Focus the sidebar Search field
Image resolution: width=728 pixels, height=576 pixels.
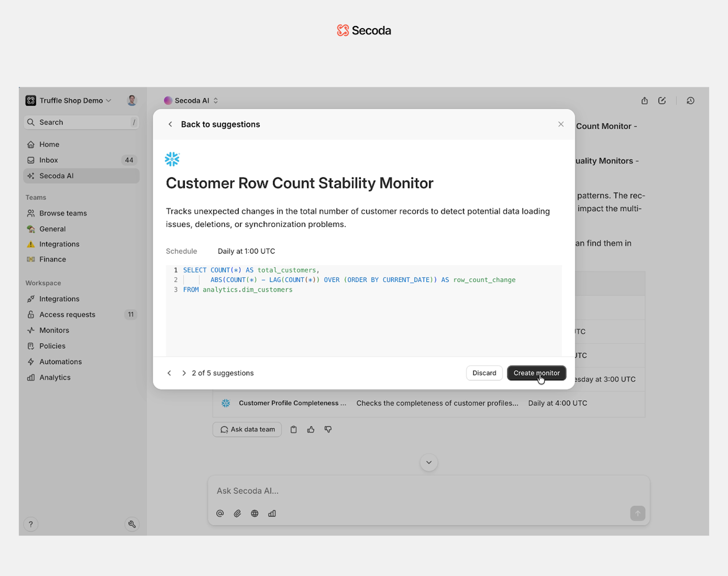point(81,122)
